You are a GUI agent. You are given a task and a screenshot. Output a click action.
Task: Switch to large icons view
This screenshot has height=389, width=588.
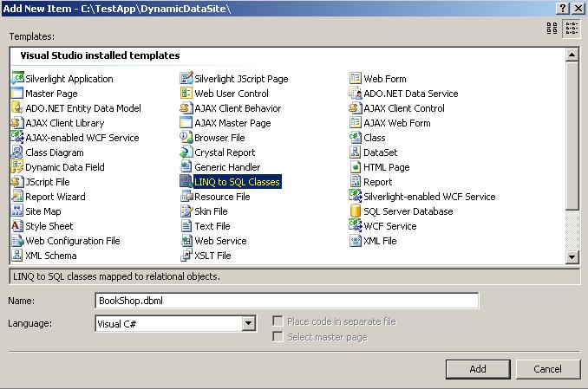tap(552, 28)
